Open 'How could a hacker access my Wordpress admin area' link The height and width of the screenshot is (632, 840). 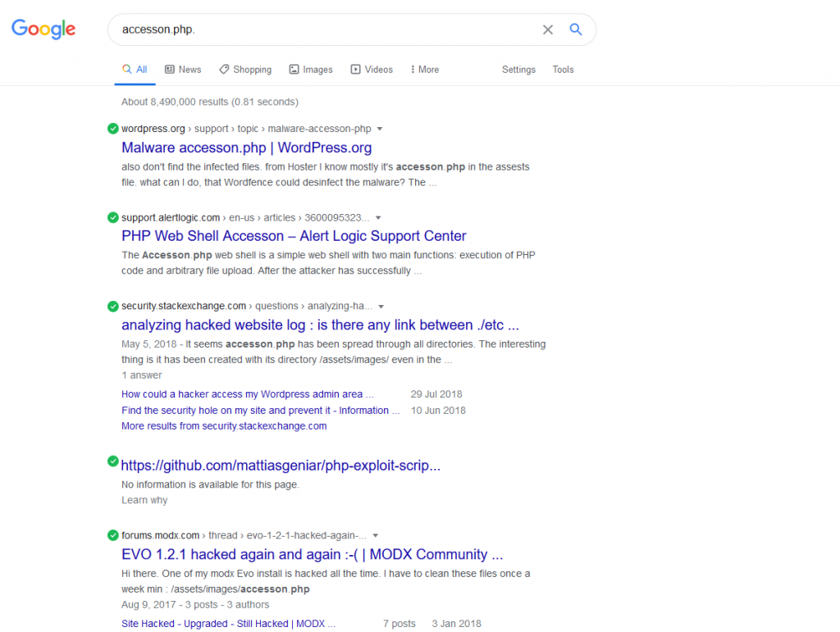click(x=248, y=394)
